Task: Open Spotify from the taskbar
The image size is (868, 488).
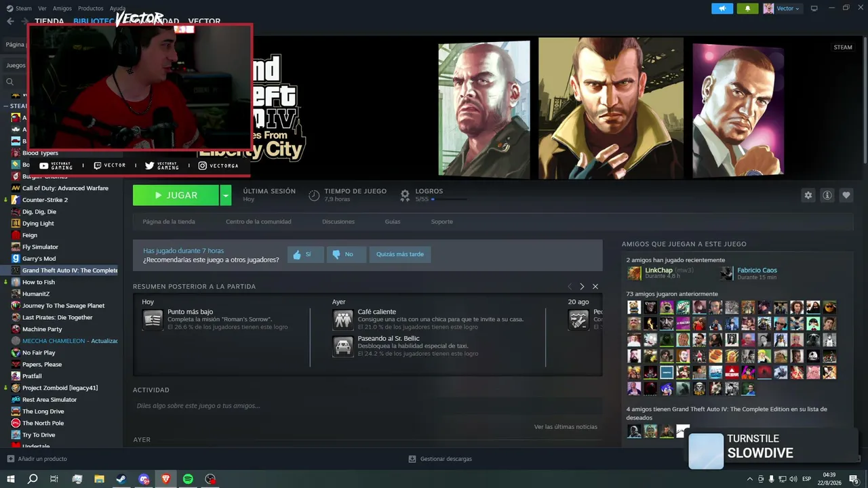Action: click(189, 479)
